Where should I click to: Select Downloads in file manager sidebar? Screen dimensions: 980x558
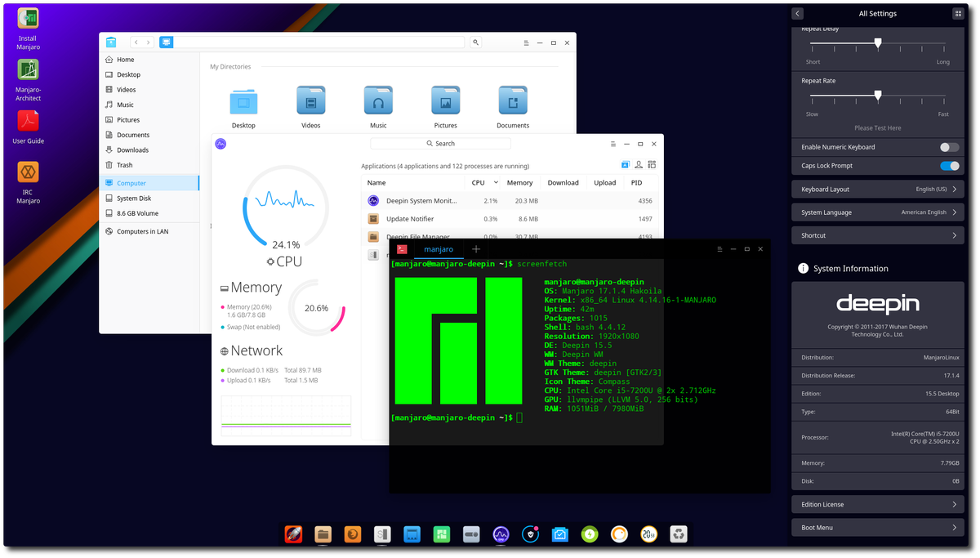[149, 150]
